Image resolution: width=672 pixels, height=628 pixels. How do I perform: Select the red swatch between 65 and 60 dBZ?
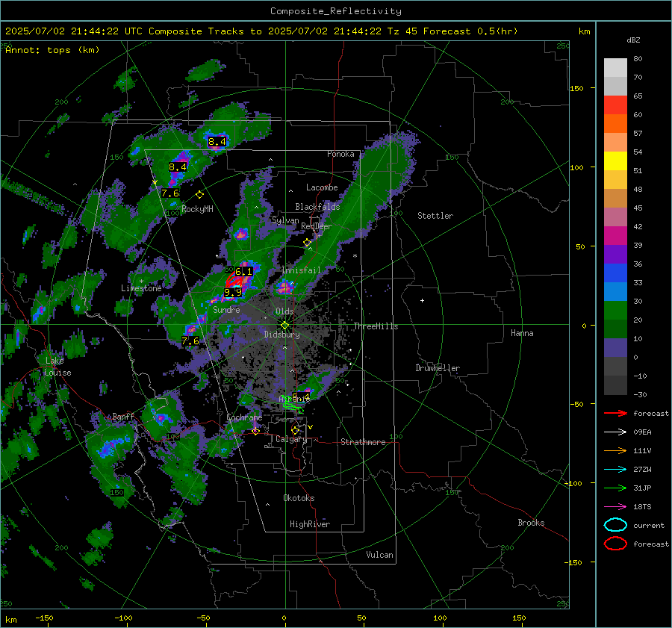(615, 105)
